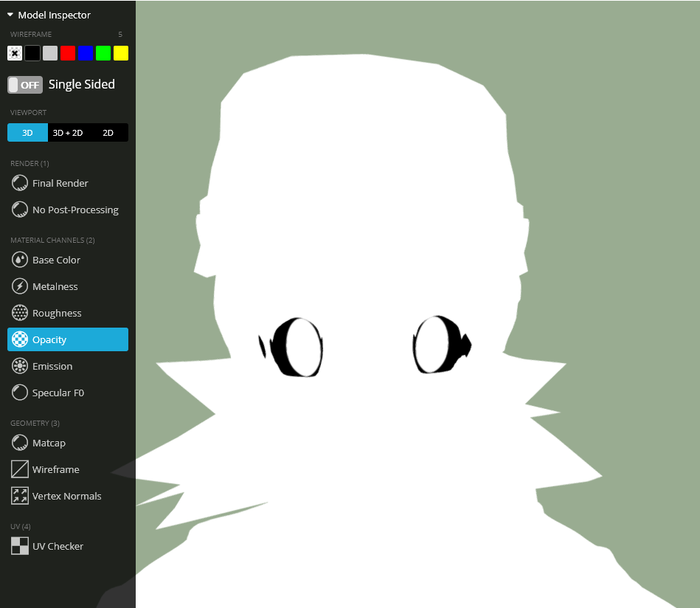This screenshot has height=608, width=700.
Task: Switch viewport to 2D mode
Action: (108, 133)
